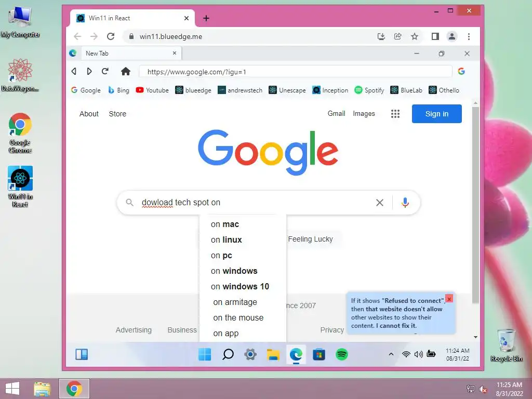Click the Google page vertical scrollbar
532x399 pixels.
tap(475, 205)
